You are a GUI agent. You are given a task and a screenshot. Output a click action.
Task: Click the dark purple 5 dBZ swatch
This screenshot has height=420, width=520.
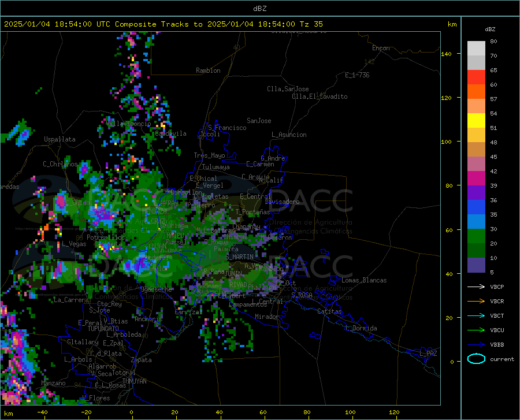[476, 265]
